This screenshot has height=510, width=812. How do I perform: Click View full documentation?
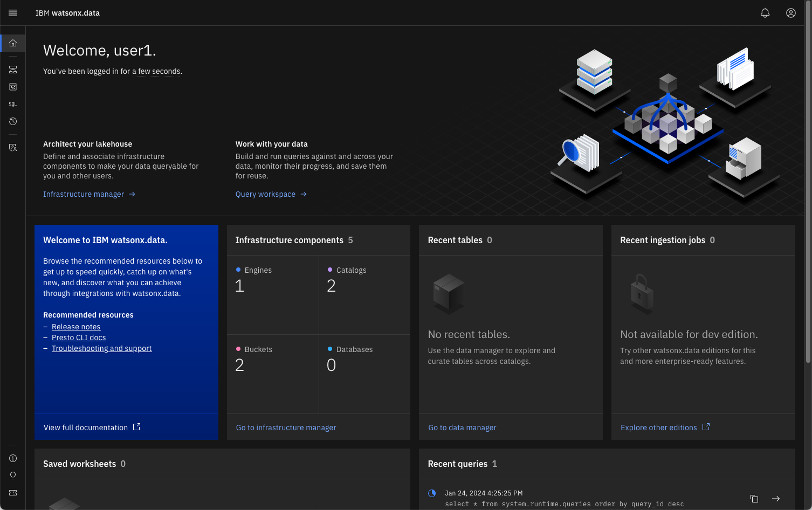92,428
